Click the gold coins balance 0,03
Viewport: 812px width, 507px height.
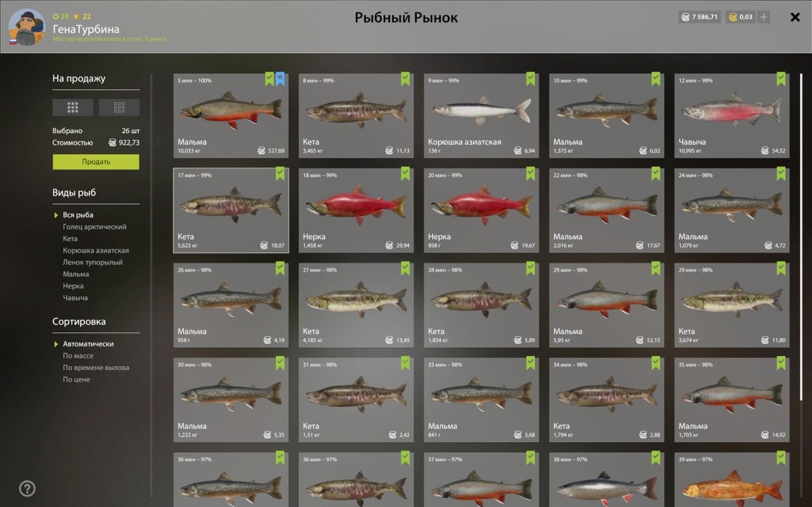point(741,17)
